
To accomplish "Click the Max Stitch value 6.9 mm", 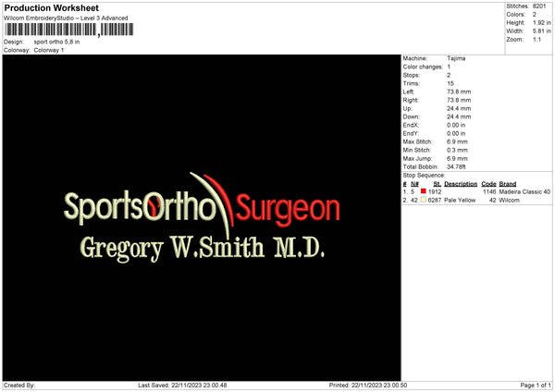I will pos(457,141).
